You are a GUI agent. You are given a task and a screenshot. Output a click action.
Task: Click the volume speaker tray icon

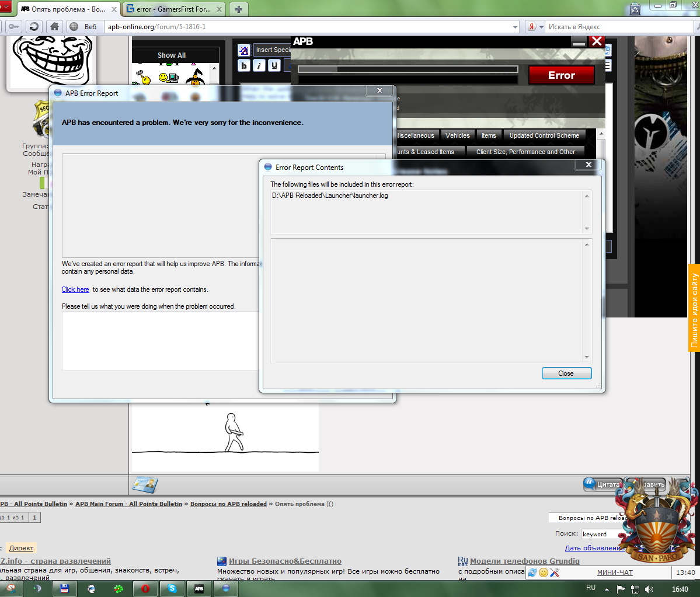(x=649, y=589)
